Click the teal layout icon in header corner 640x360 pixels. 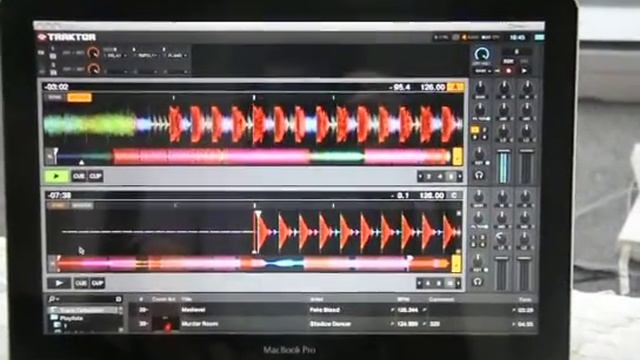coord(539,37)
